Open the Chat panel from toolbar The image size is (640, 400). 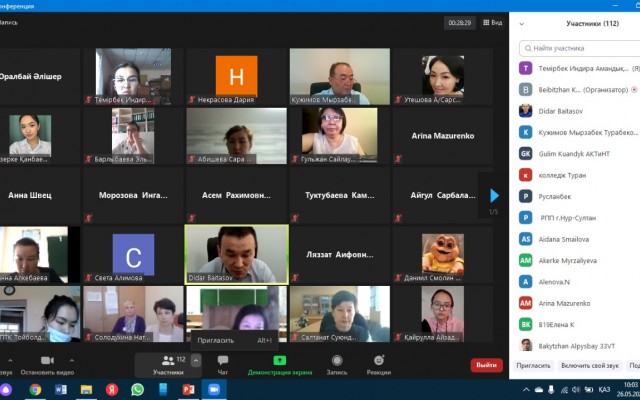222,364
